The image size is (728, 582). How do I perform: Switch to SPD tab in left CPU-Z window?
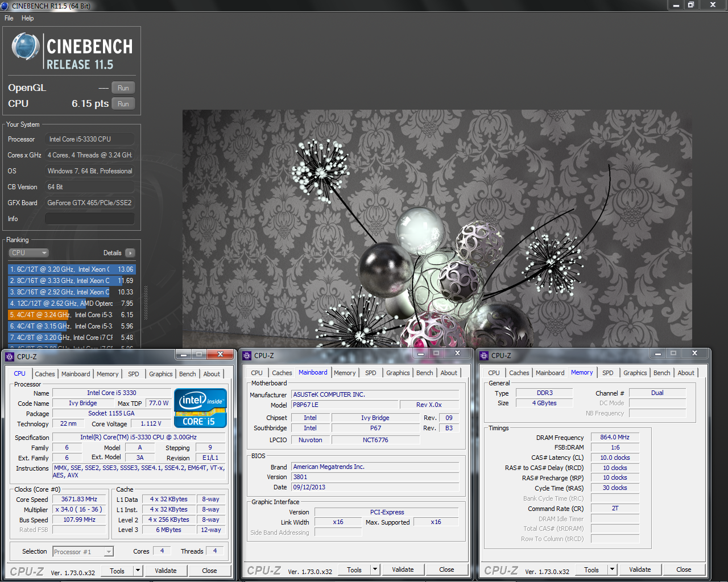(x=134, y=374)
